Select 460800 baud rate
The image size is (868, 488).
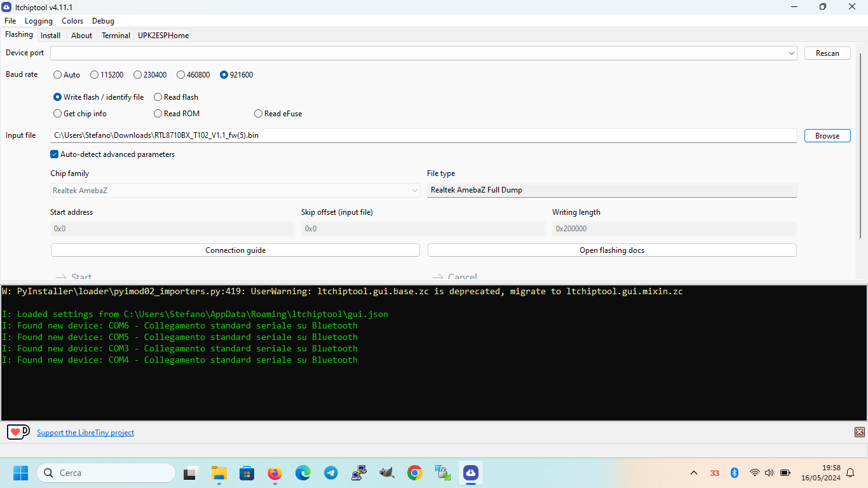point(193,75)
